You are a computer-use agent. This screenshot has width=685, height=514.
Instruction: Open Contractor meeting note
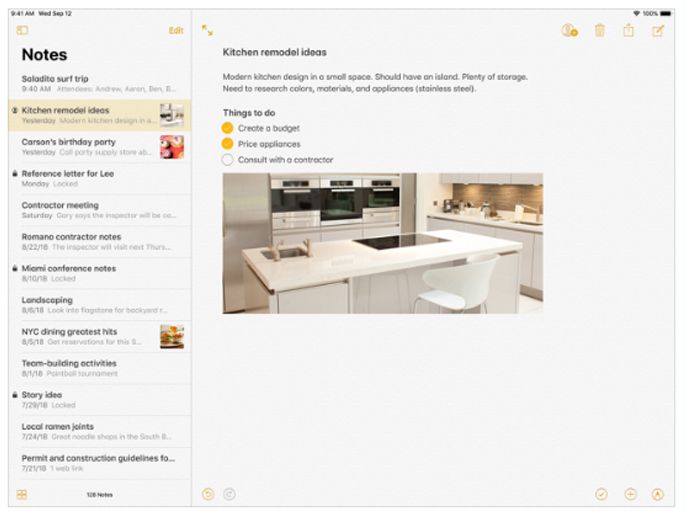click(x=100, y=210)
